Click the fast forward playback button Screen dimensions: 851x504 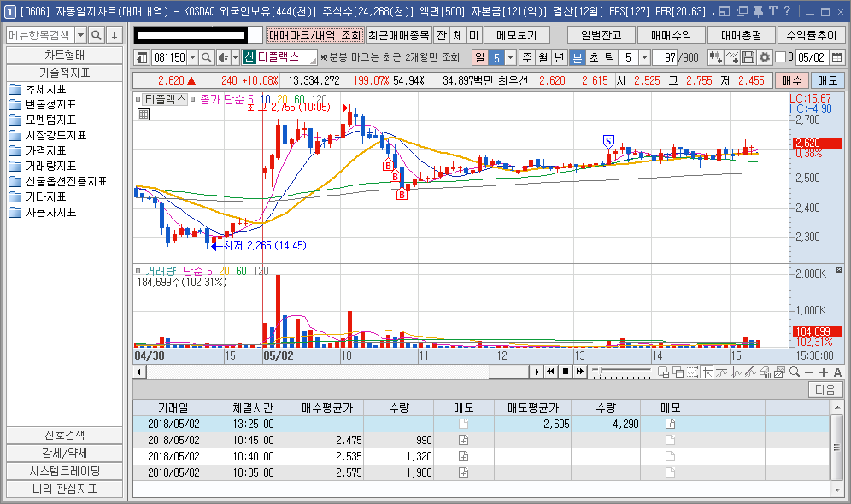[x=579, y=372]
